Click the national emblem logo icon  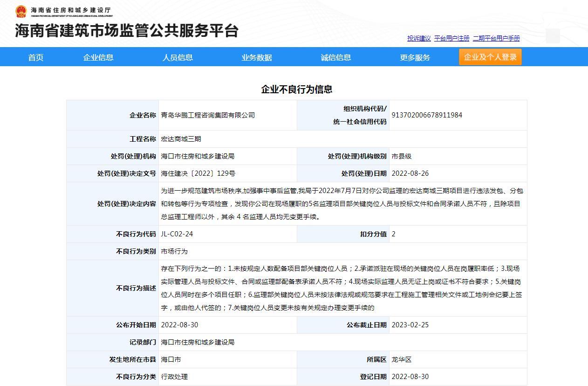pos(21,11)
